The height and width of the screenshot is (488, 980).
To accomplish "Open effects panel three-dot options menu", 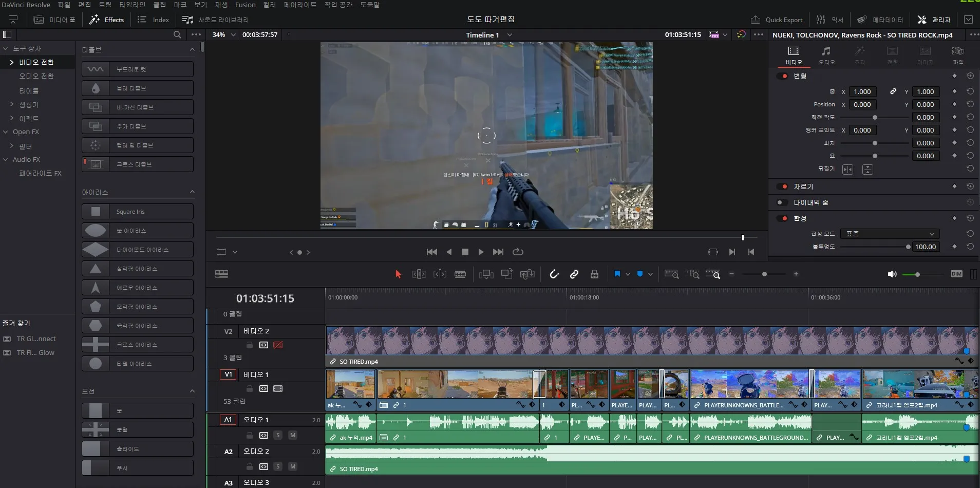I will pos(196,34).
